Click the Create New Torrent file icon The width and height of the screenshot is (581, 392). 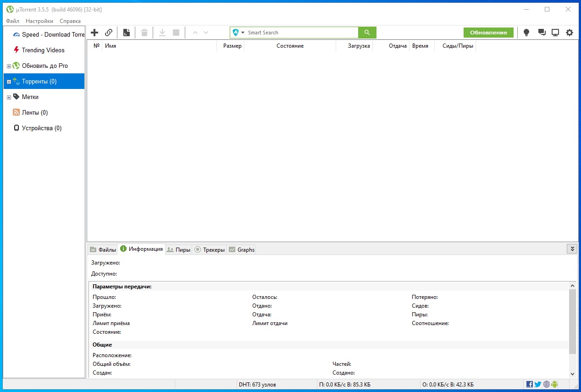(127, 33)
